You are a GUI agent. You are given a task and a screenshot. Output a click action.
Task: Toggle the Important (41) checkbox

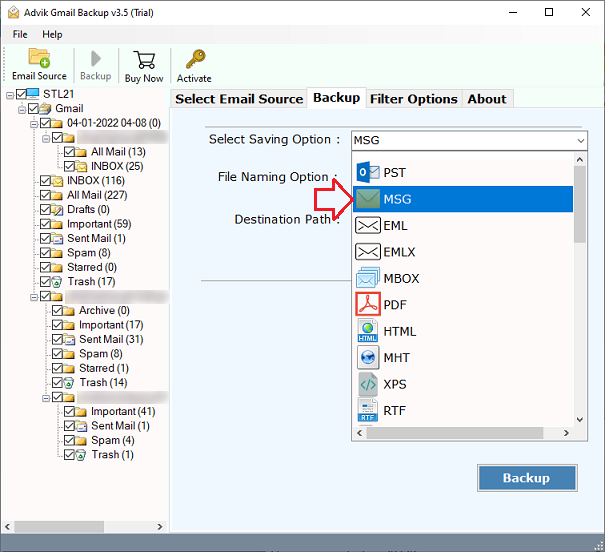pos(69,411)
